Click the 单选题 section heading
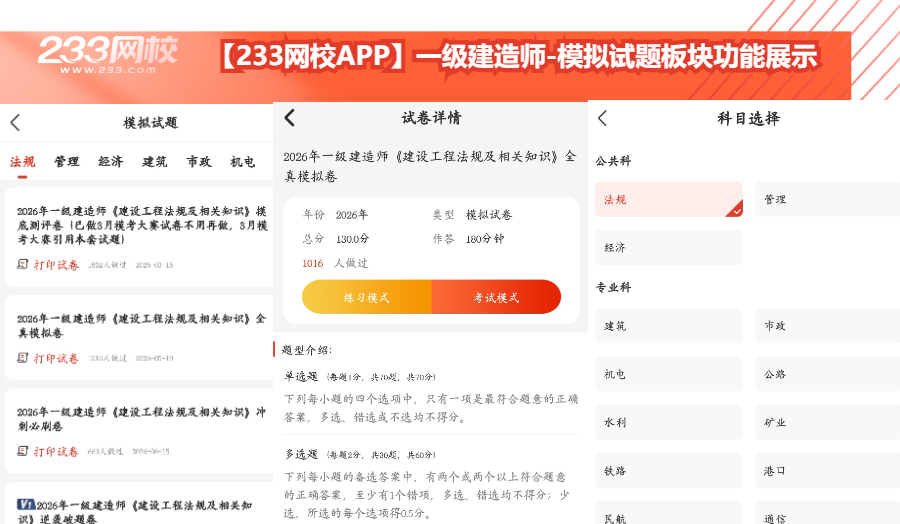Image resolution: width=900 pixels, height=524 pixels. 301,376
